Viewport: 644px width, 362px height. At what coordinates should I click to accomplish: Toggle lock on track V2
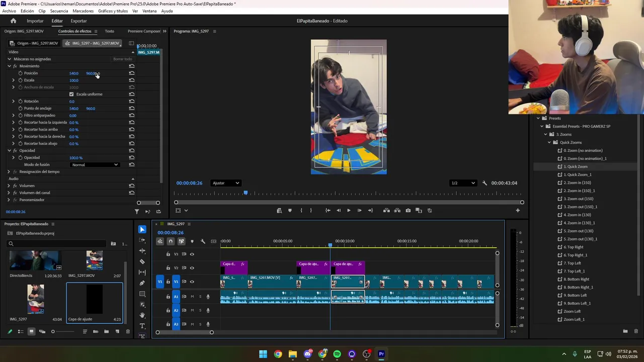pos(168,267)
